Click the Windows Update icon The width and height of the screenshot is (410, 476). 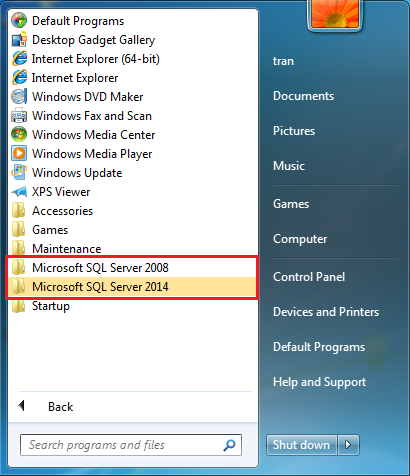click(x=19, y=173)
